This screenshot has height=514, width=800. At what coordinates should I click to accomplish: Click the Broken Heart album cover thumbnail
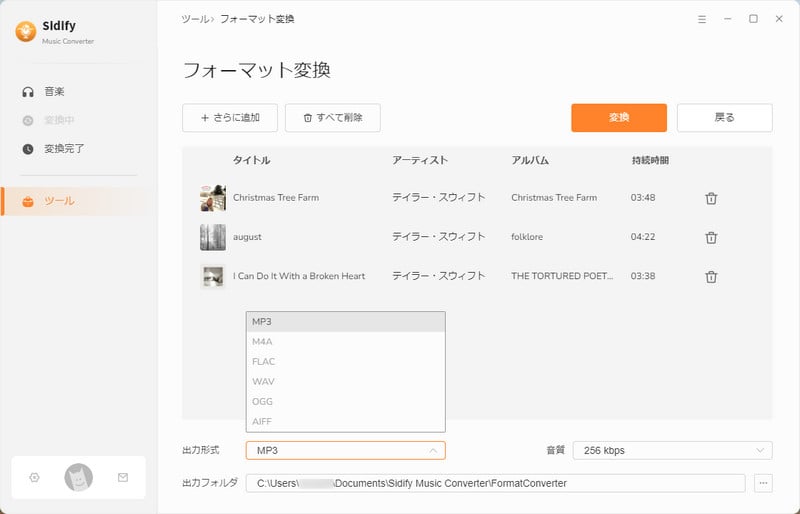coord(213,277)
